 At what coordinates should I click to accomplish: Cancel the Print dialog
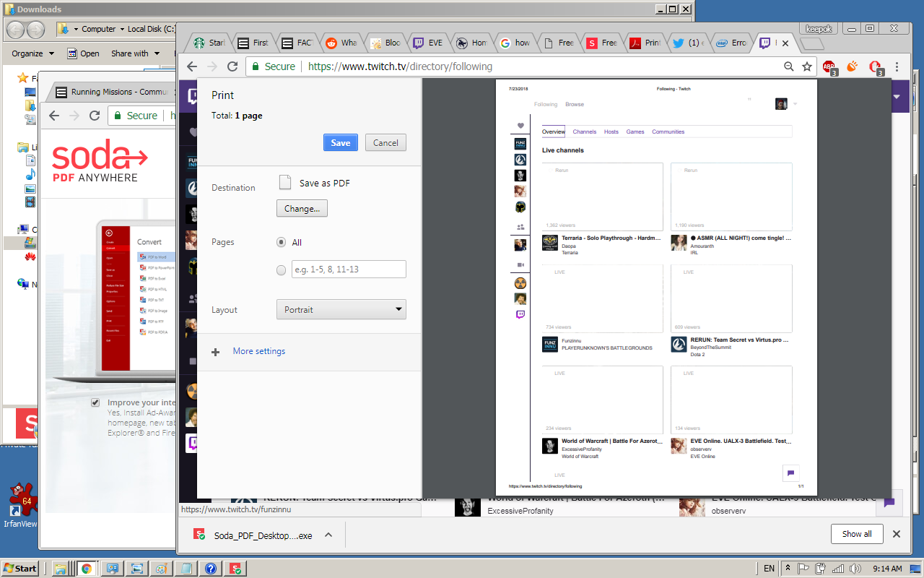[x=385, y=142]
